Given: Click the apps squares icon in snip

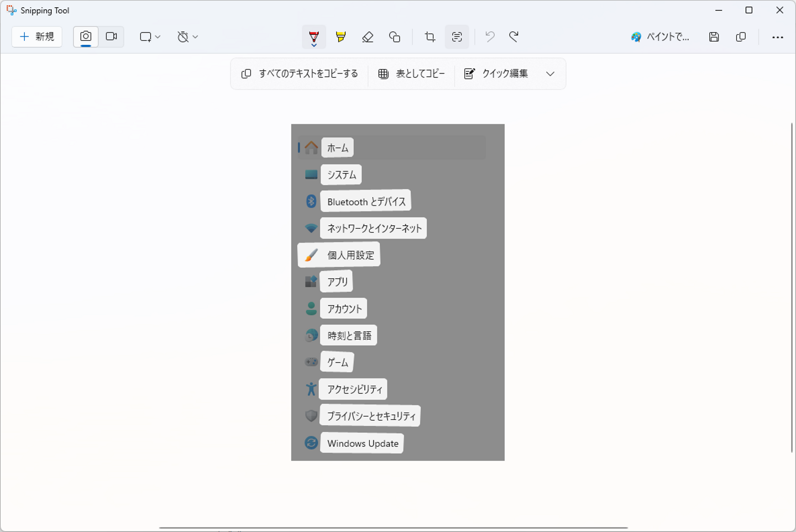Looking at the screenshot, I should (311, 282).
